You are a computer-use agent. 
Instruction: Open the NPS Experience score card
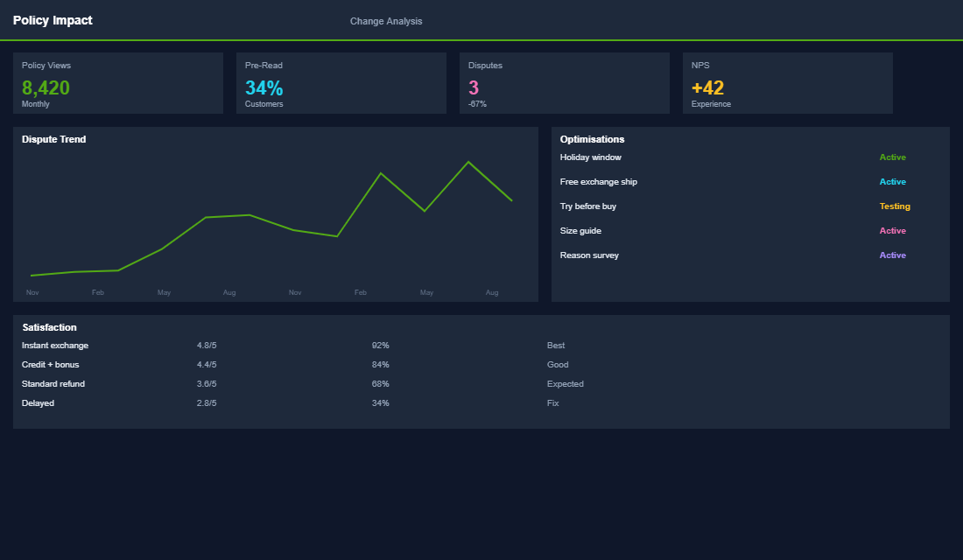click(x=787, y=83)
